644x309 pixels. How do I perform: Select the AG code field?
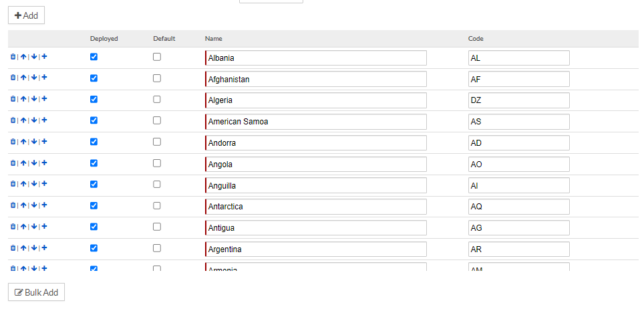pyautogui.click(x=518, y=228)
